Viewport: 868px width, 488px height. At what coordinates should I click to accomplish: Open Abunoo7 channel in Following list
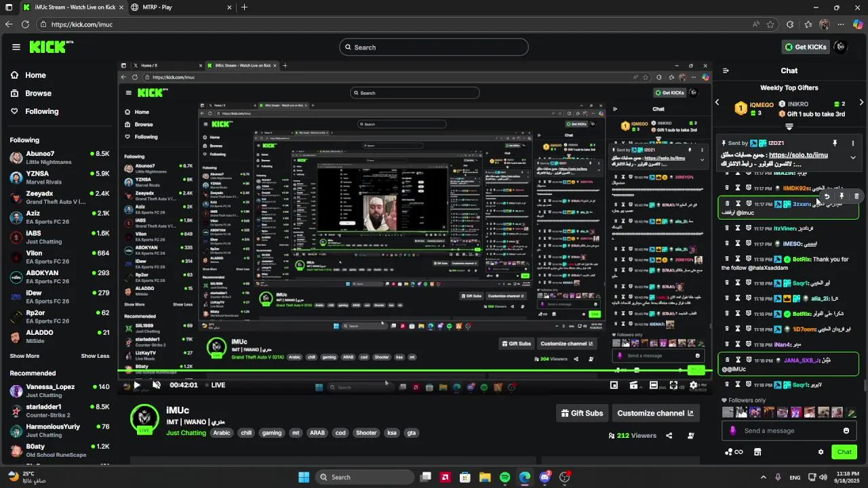click(60, 157)
